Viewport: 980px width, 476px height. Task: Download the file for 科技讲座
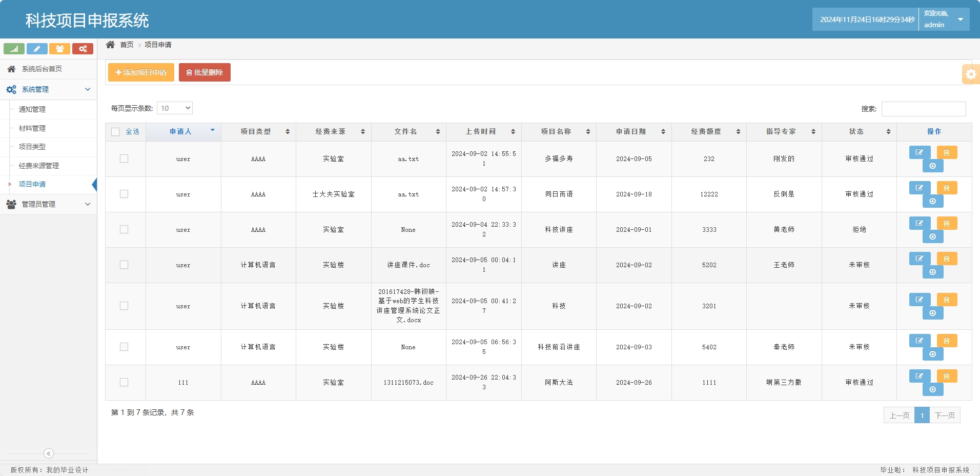click(x=933, y=236)
